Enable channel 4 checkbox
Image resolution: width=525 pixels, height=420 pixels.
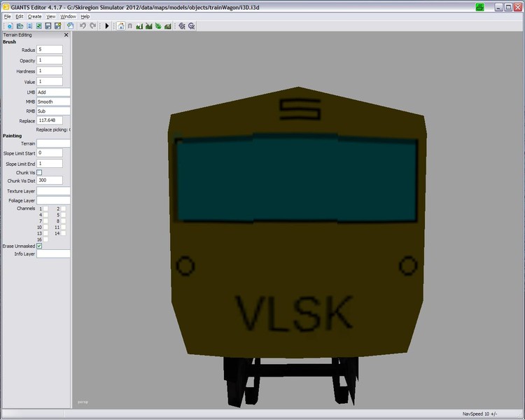coord(45,215)
